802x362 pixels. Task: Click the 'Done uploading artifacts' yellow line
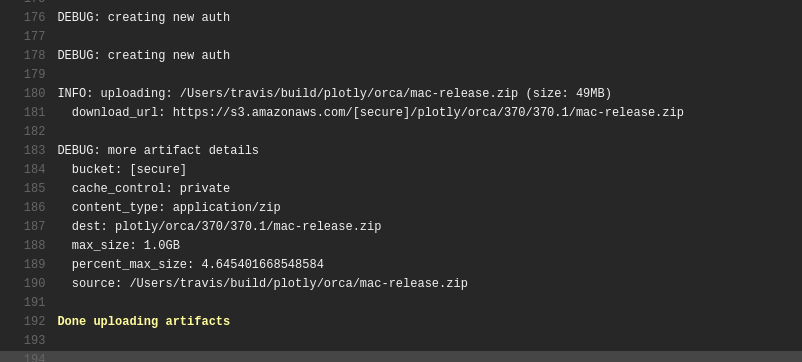[144, 322]
